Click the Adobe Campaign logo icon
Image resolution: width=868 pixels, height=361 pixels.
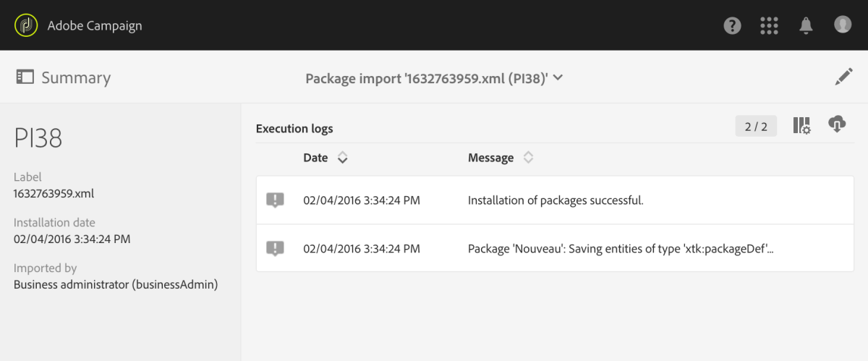pos(25,25)
